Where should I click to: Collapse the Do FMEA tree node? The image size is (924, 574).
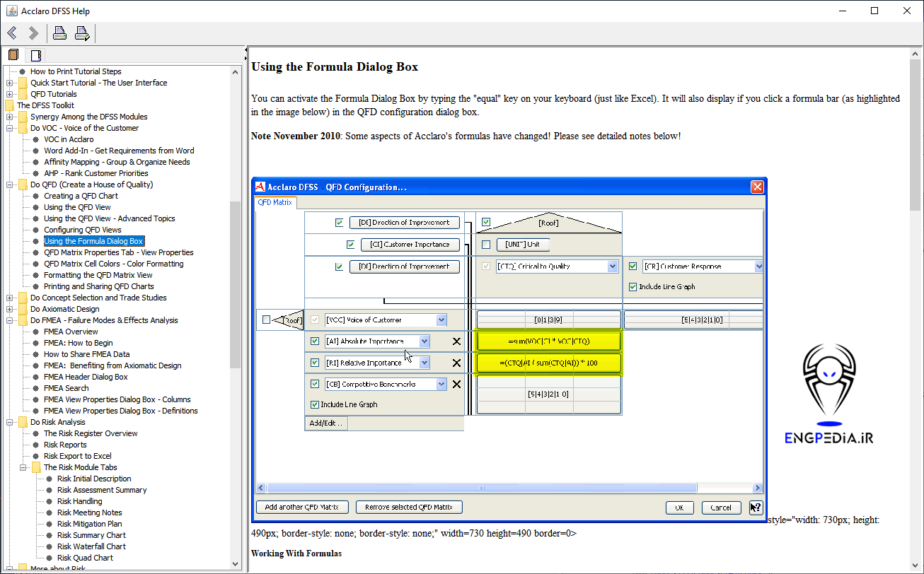point(9,320)
